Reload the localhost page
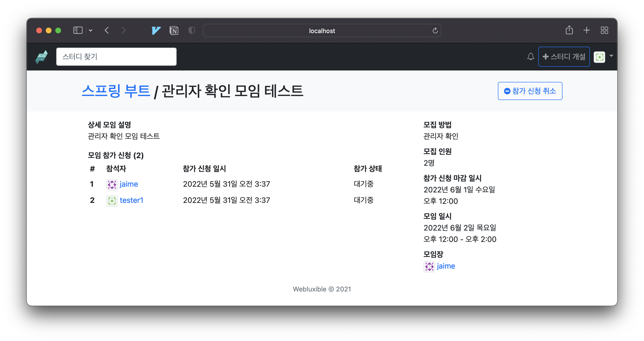This screenshot has width=644, height=341. coord(435,30)
